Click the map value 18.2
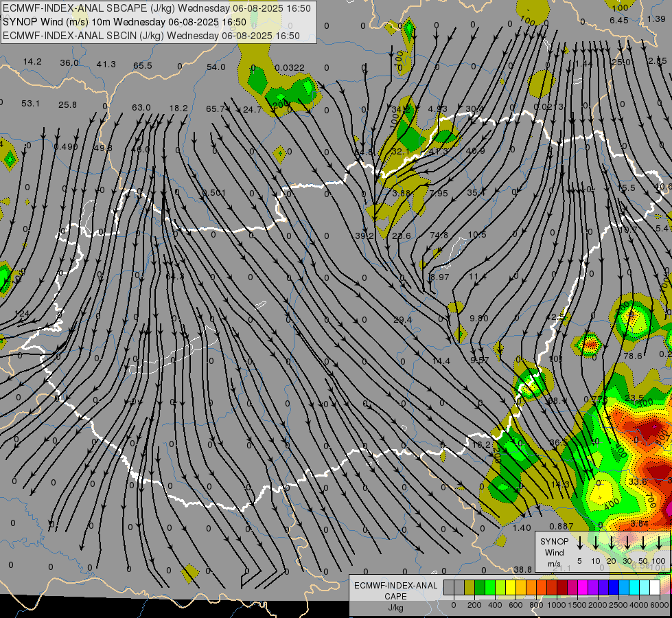 tap(178, 108)
